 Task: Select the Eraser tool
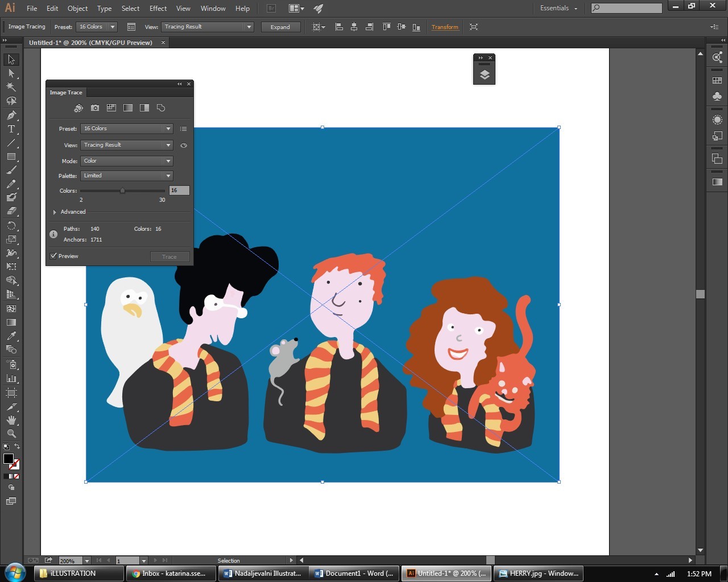(x=11, y=211)
